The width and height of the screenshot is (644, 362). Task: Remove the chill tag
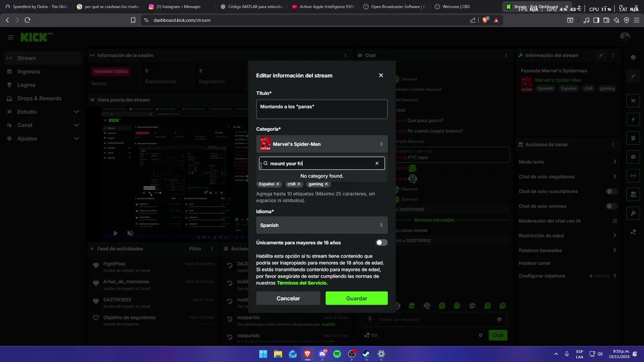[298, 184]
